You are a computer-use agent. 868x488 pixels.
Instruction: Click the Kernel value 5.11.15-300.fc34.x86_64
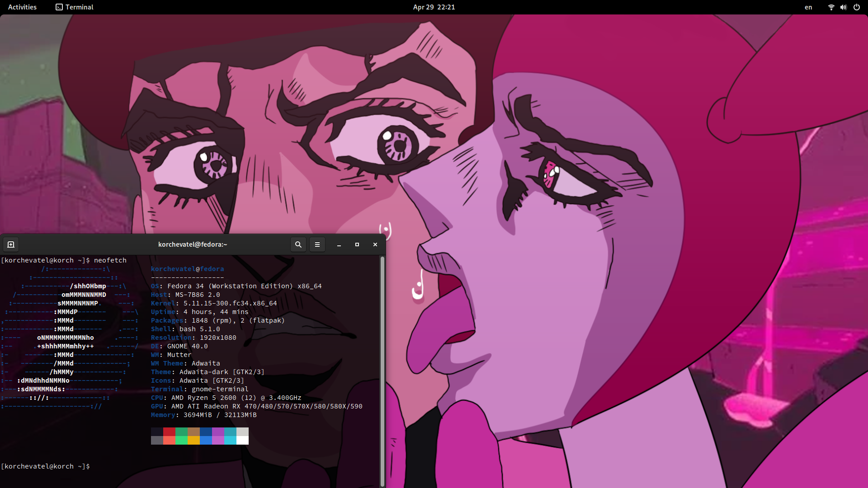pos(230,303)
